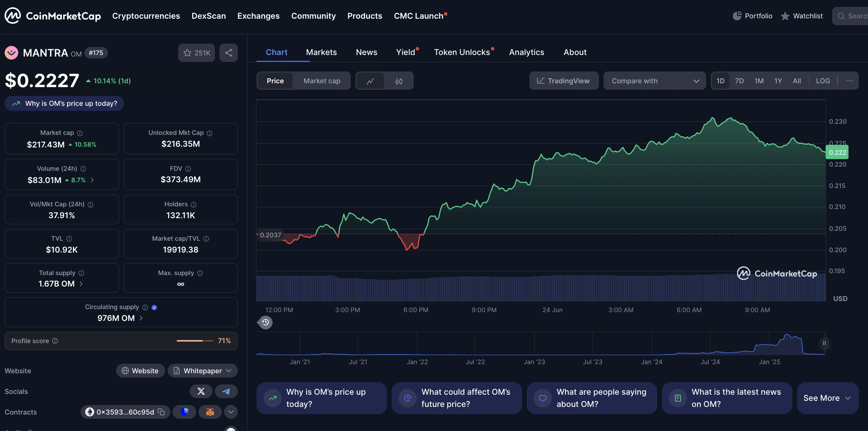Switch to the Markets tab
The height and width of the screenshot is (431, 868).
click(321, 52)
